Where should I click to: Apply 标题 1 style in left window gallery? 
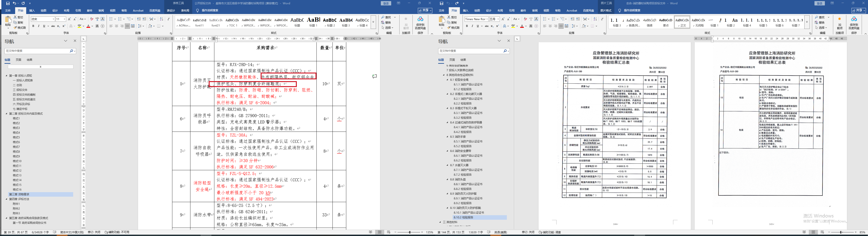313,22
